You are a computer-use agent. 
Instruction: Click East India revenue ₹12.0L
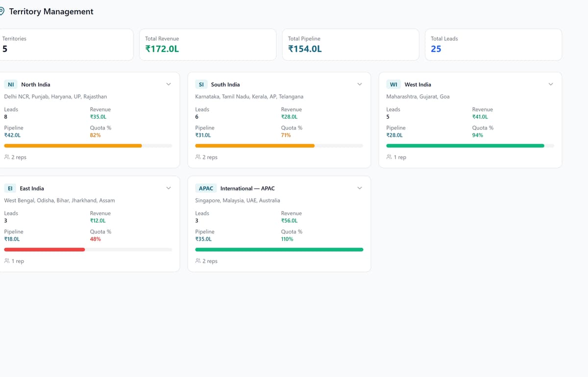[98, 221]
